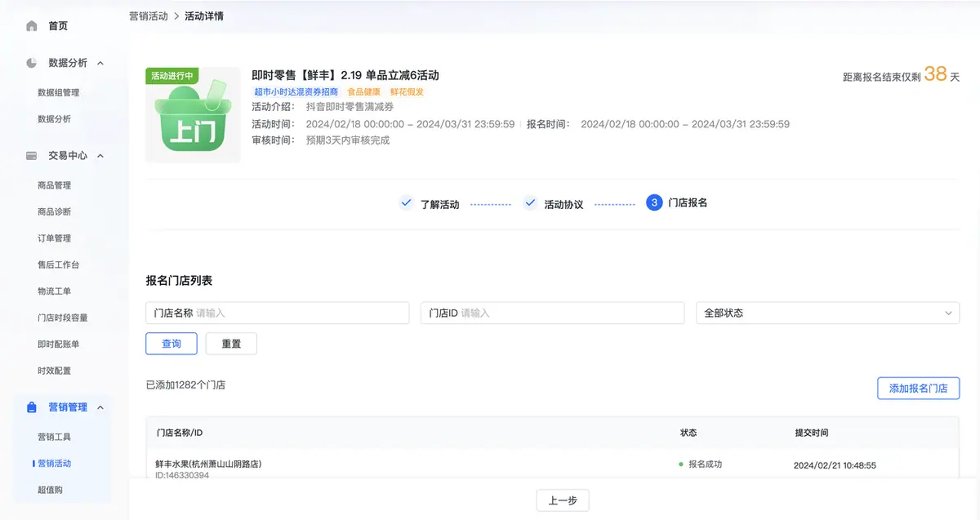Click the 鲜花假发 tag
Screen dimensions: 980x520
[407, 92]
